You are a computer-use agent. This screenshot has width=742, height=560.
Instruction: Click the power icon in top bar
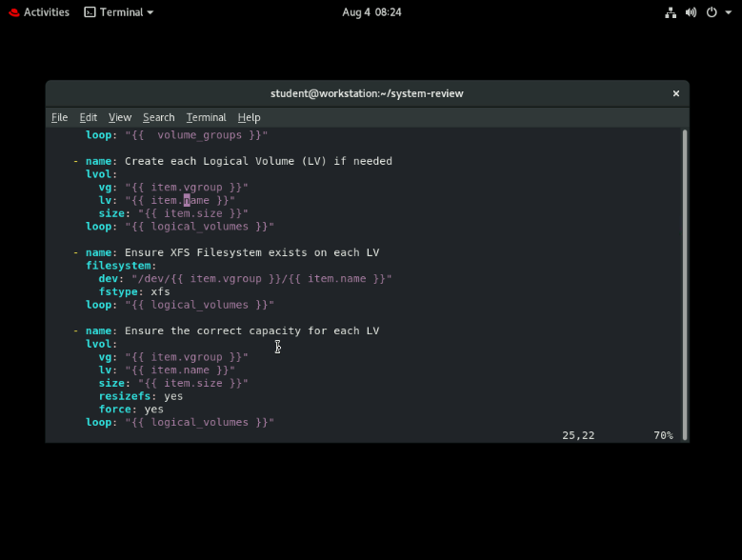coord(712,12)
